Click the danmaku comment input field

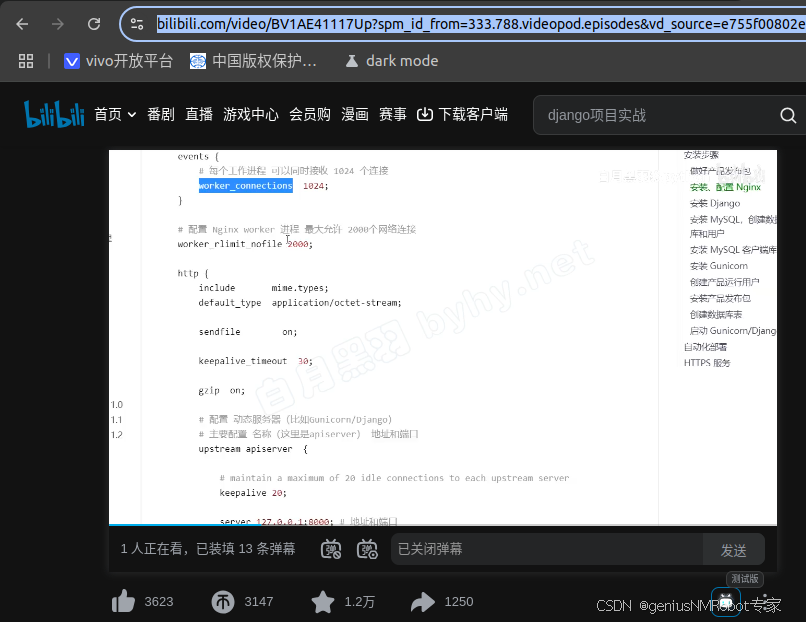point(545,549)
